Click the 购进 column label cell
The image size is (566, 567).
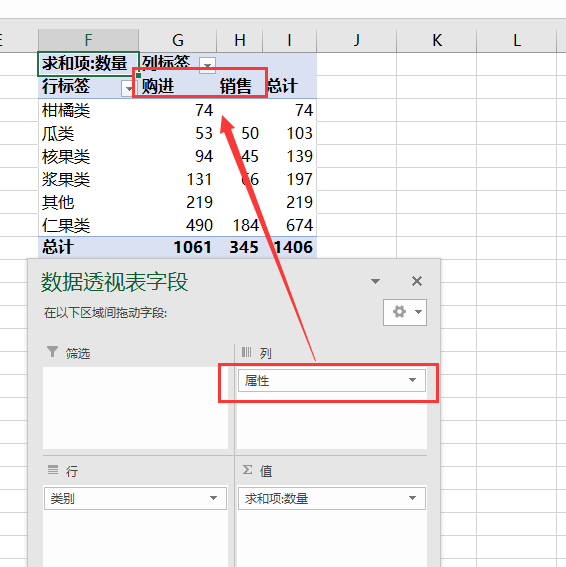pyautogui.click(x=177, y=87)
